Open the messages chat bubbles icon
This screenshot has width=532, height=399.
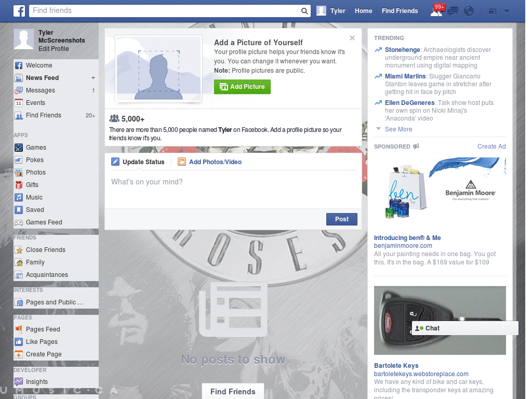click(453, 11)
